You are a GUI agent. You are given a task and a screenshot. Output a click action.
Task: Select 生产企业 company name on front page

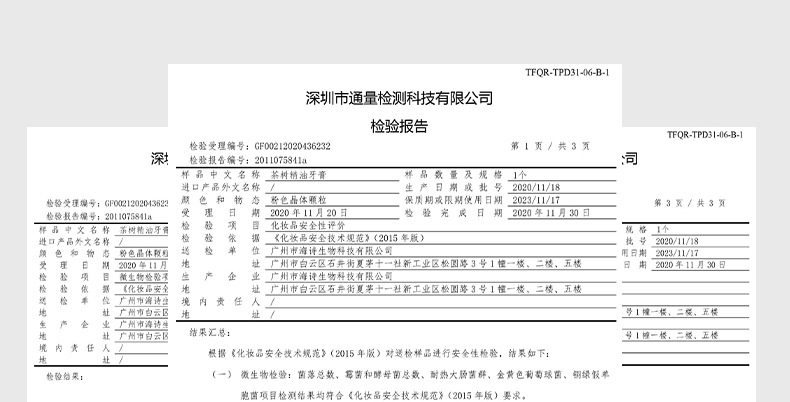[332, 277]
